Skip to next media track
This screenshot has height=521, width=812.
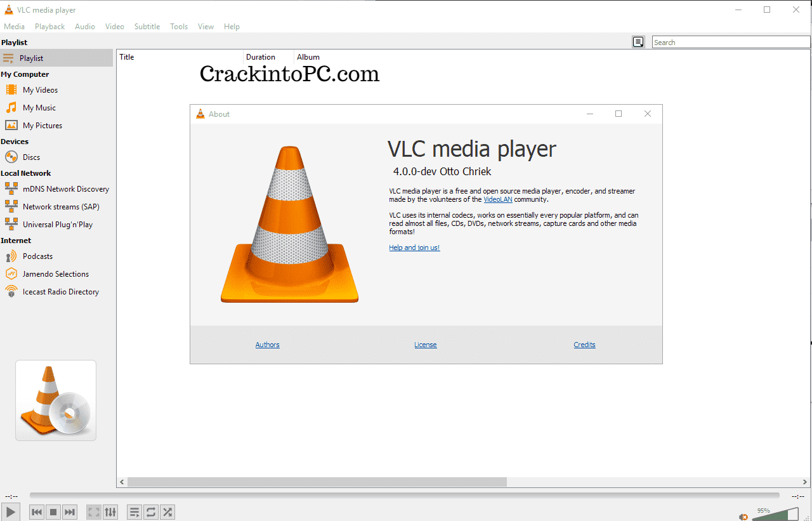(x=70, y=511)
